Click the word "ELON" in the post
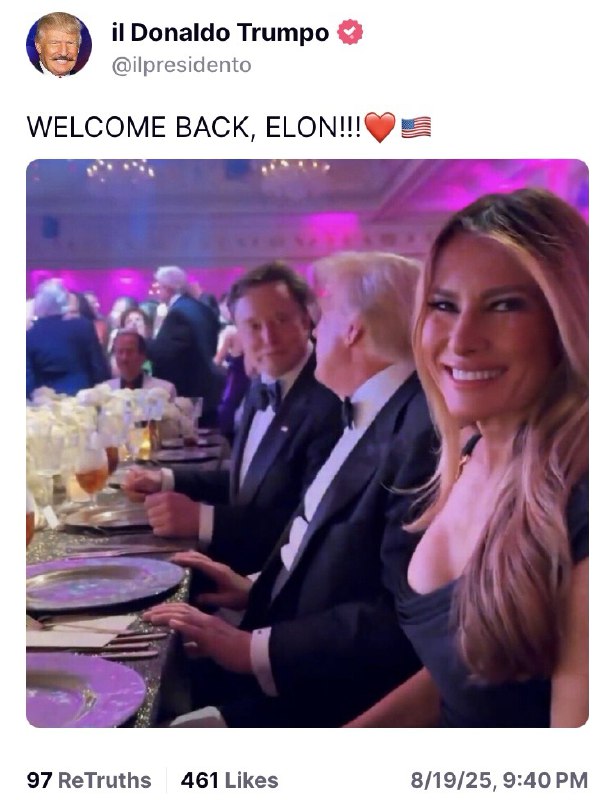The height and width of the screenshot is (800, 615). pos(301,127)
